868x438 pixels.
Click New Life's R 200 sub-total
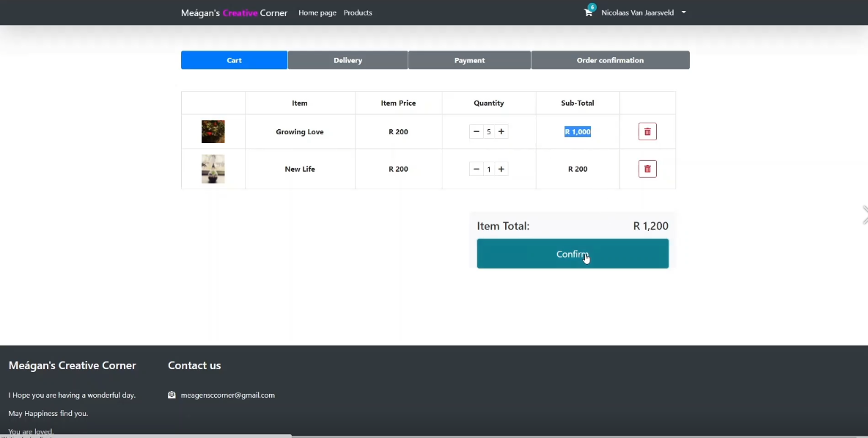pos(578,169)
